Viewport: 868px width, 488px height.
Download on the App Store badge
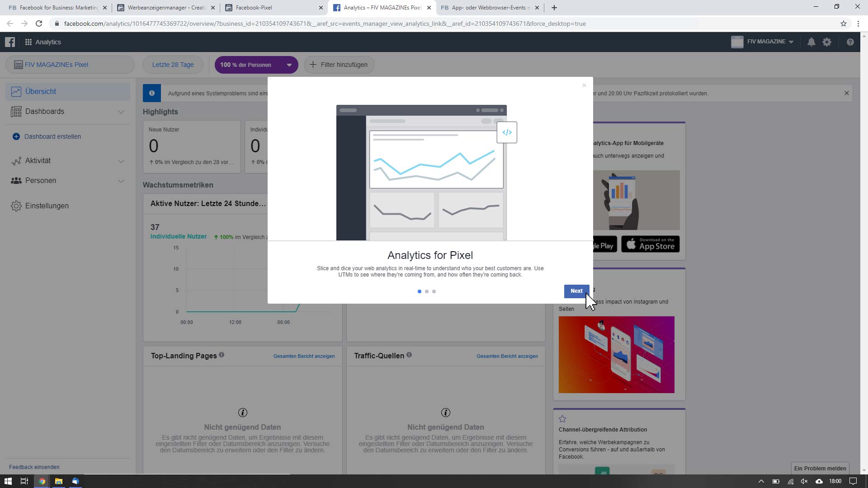tap(650, 244)
